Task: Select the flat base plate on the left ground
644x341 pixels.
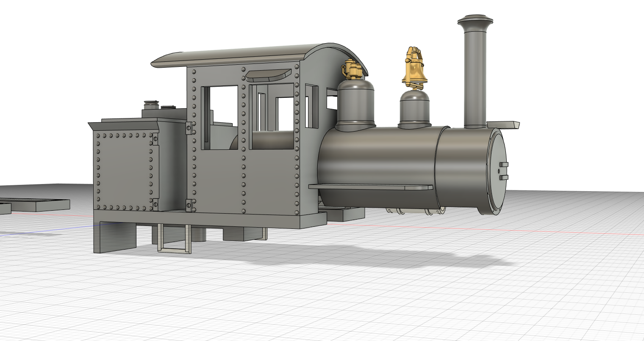Action: tap(34, 199)
